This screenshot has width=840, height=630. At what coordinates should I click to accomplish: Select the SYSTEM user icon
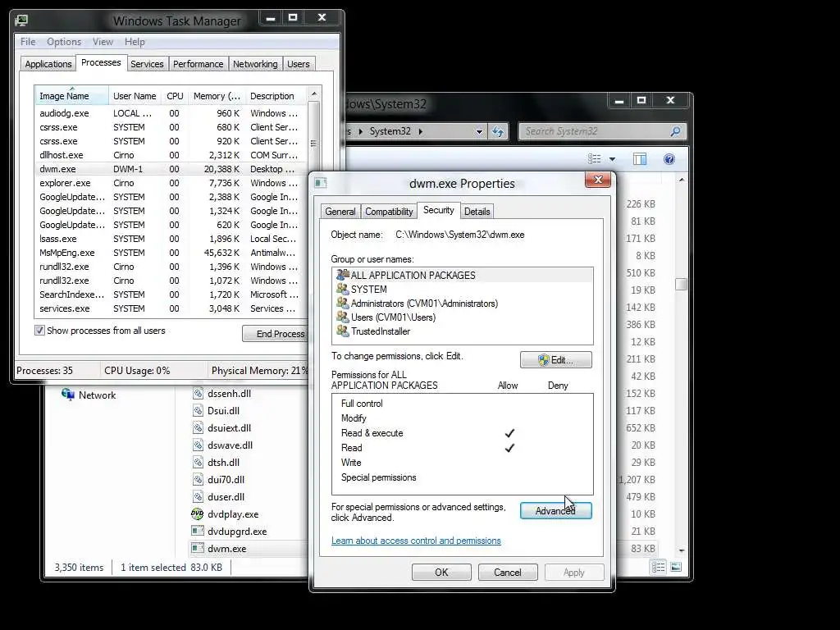click(342, 289)
